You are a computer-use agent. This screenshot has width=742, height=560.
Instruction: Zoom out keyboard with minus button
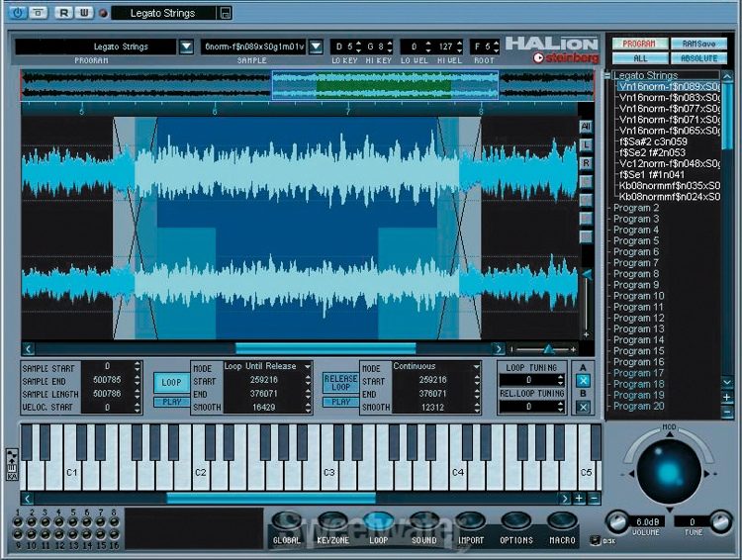click(x=594, y=499)
